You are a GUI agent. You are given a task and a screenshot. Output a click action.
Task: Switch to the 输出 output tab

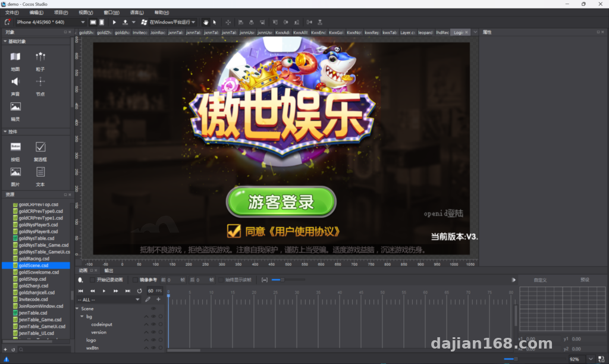click(x=109, y=271)
